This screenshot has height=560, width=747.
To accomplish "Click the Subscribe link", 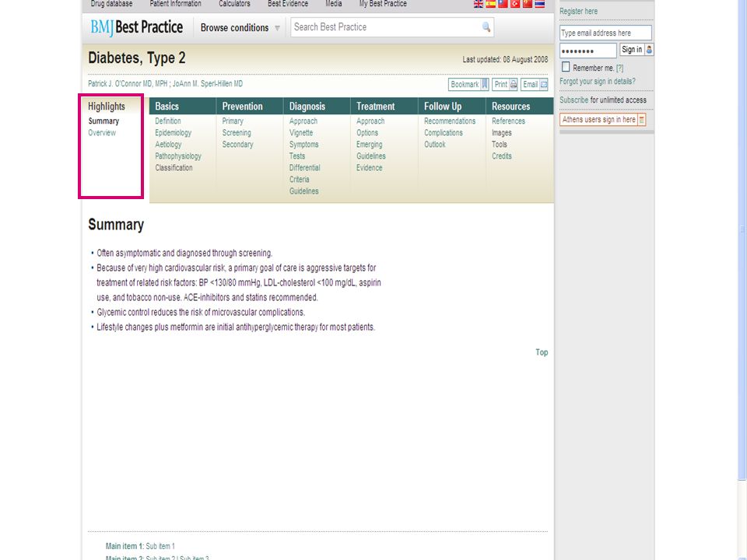I will tap(574, 100).
